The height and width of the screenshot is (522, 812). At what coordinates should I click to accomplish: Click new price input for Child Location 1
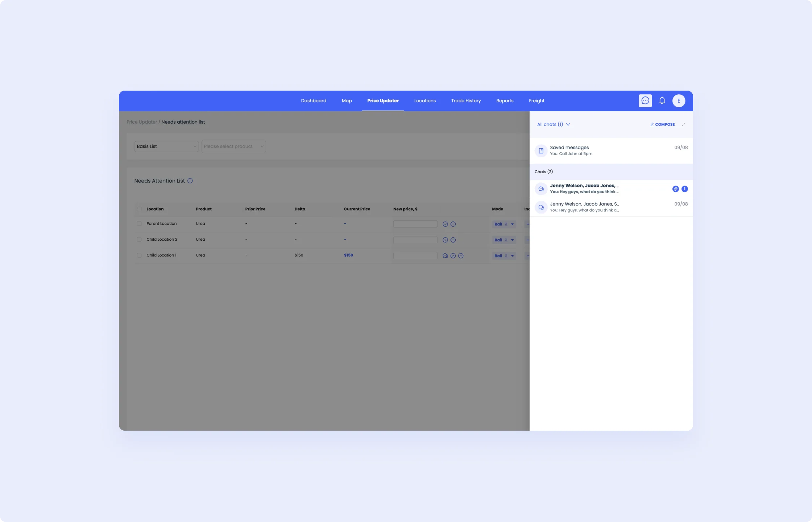pos(415,256)
